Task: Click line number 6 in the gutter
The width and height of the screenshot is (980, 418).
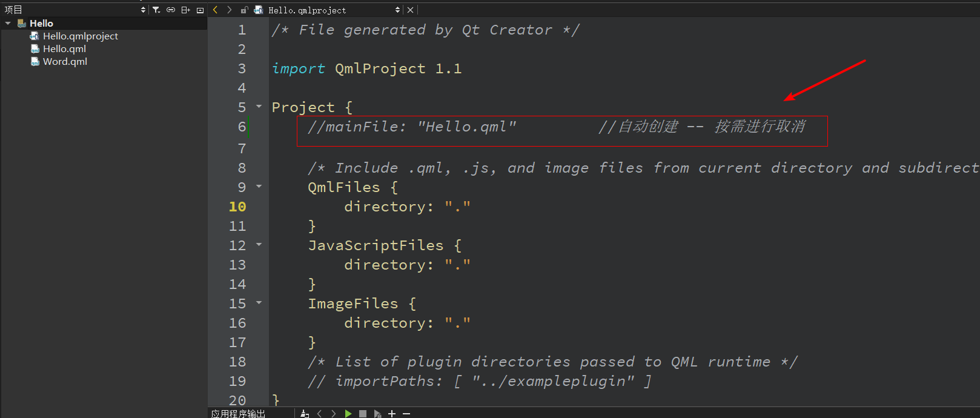Action: pos(242,127)
